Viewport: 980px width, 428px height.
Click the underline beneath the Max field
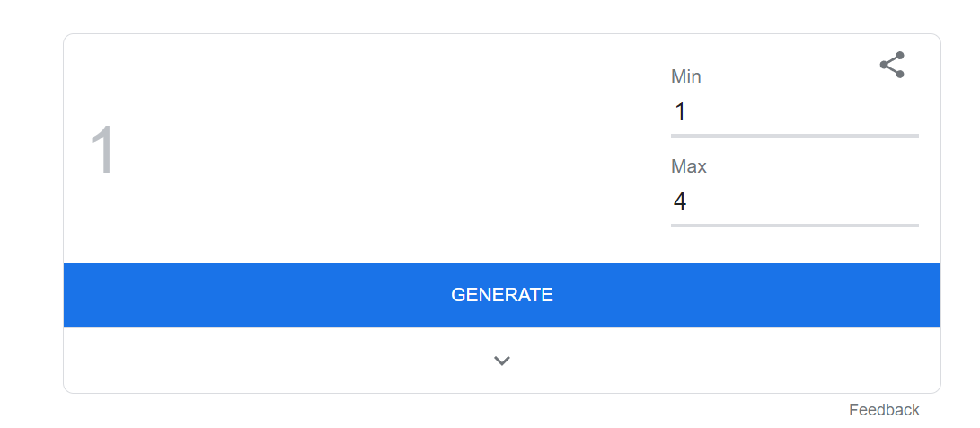[x=794, y=226]
